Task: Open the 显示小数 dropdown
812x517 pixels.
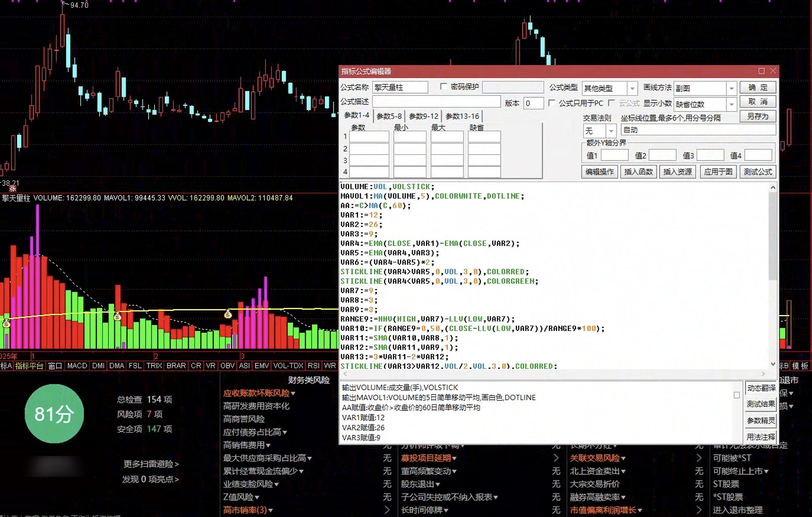Action: point(731,104)
